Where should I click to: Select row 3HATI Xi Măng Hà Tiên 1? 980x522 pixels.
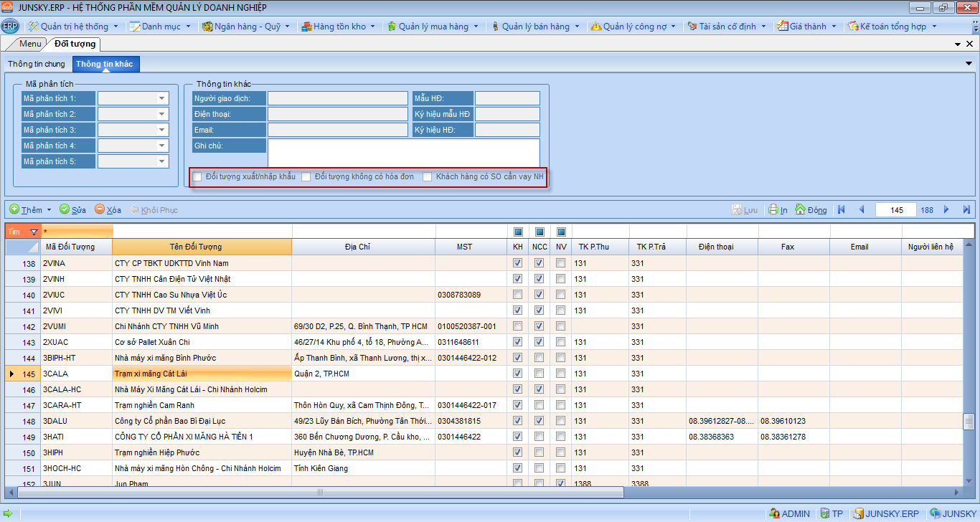point(184,437)
